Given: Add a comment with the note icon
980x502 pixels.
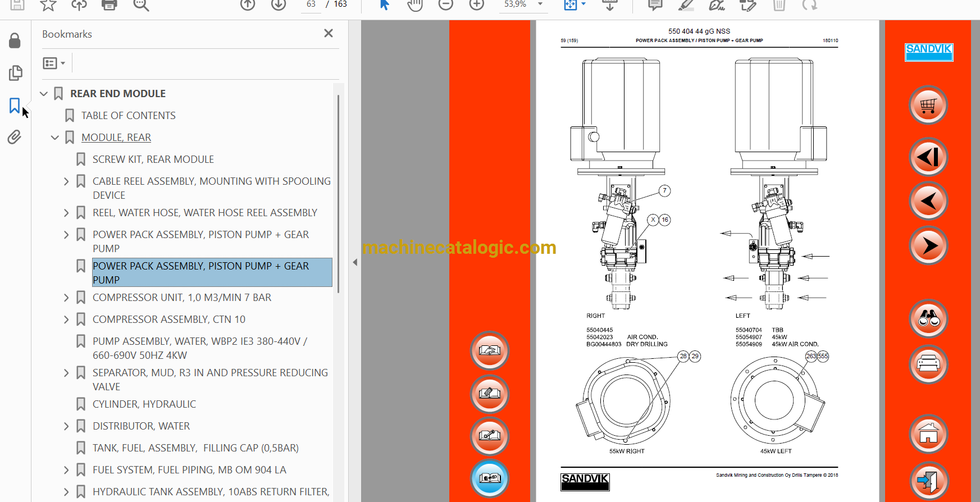Looking at the screenshot, I should 655,4.
